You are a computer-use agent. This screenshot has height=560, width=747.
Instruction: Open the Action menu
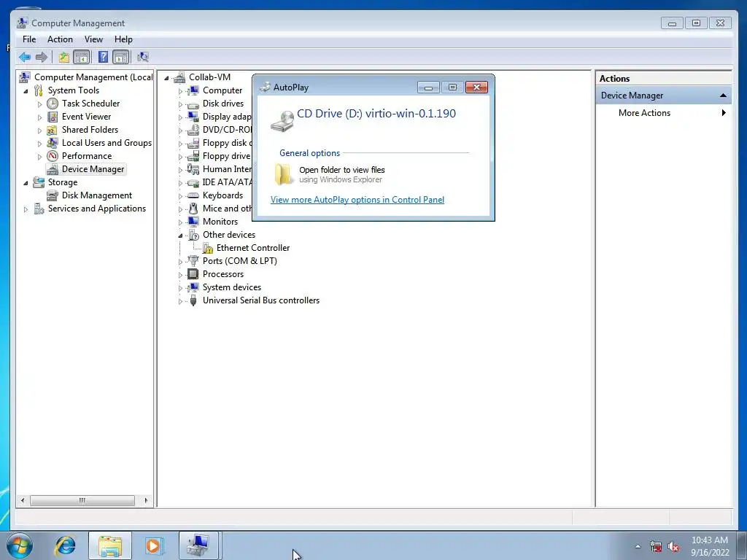(60, 39)
